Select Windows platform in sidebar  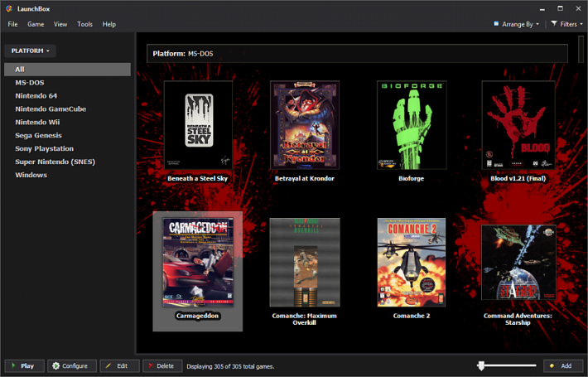click(x=68, y=175)
